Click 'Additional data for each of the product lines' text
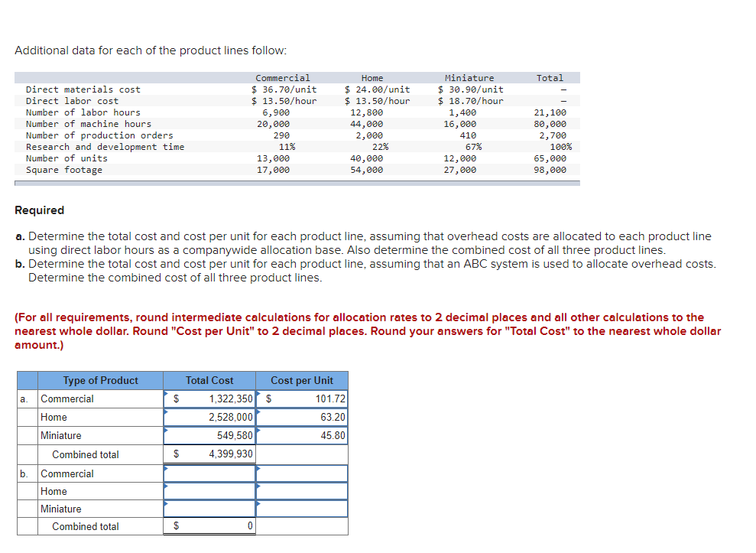Viewport: 756px width, 553px height. tap(151, 50)
